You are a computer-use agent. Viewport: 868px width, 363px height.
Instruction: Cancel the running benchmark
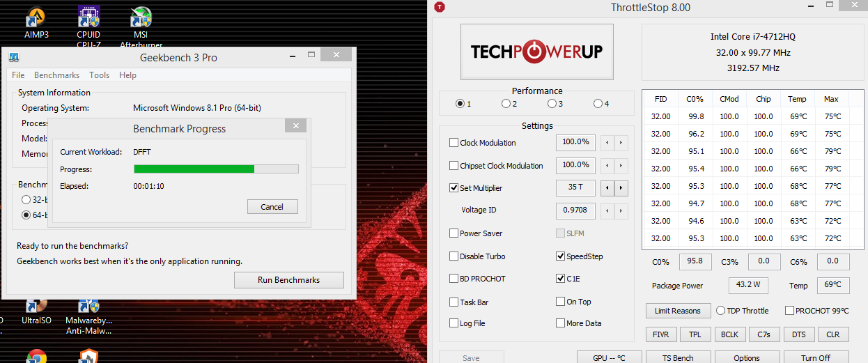(272, 206)
